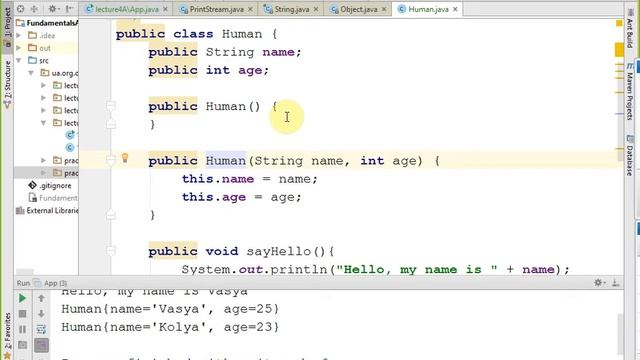Pause output with the pause icon
Image resolution: width=640 pixels, height=360 pixels.
tap(22, 329)
